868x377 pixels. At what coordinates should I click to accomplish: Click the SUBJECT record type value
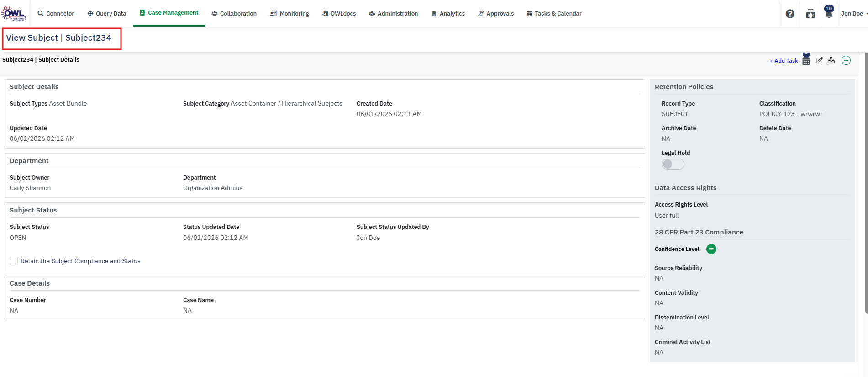(x=675, y=114)
